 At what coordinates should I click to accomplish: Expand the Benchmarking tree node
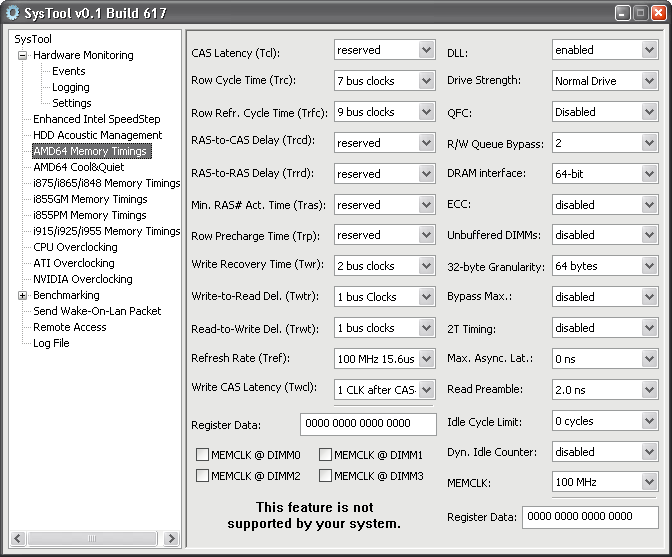point(22,296)
